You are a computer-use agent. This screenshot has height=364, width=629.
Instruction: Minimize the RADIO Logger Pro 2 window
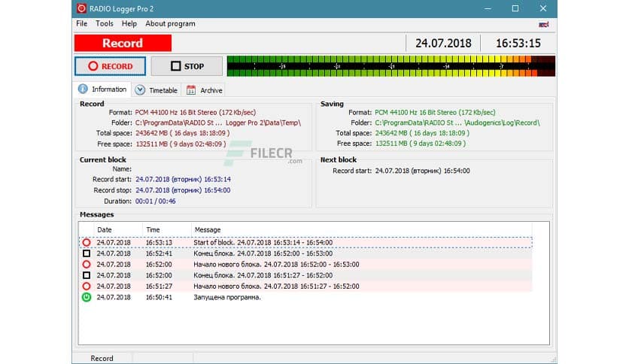(488, 8)
